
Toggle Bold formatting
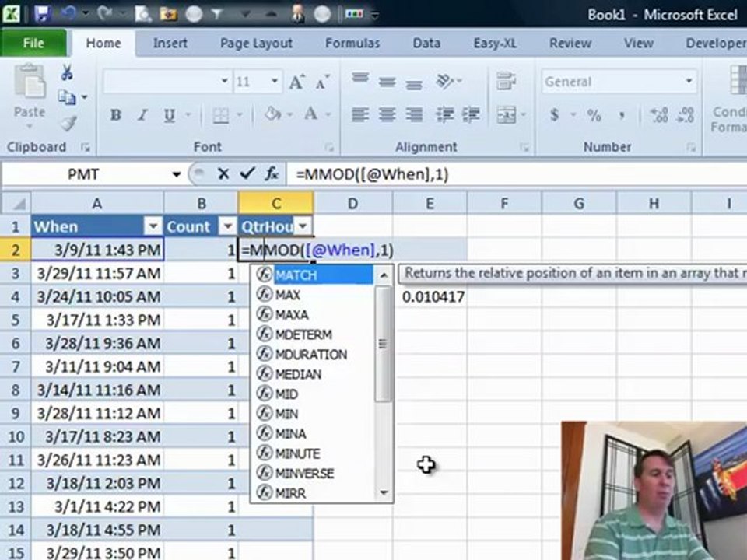tap(115, 115)
